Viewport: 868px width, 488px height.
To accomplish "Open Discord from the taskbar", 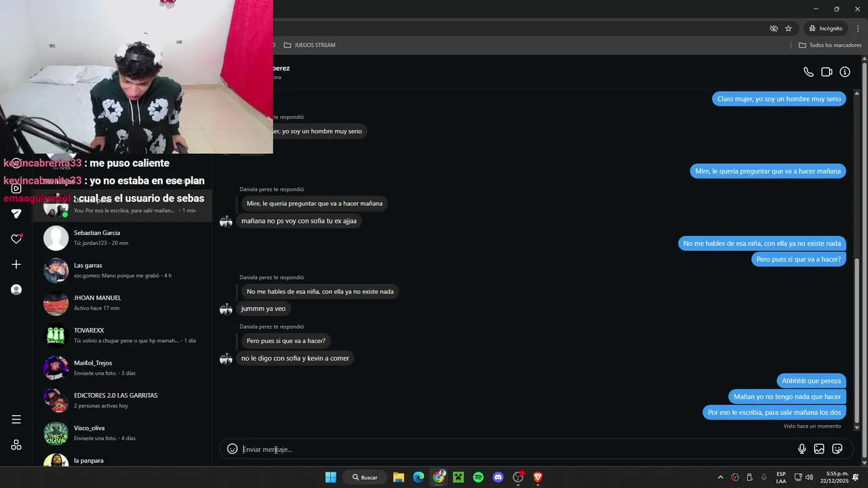I will coord(498,477).
